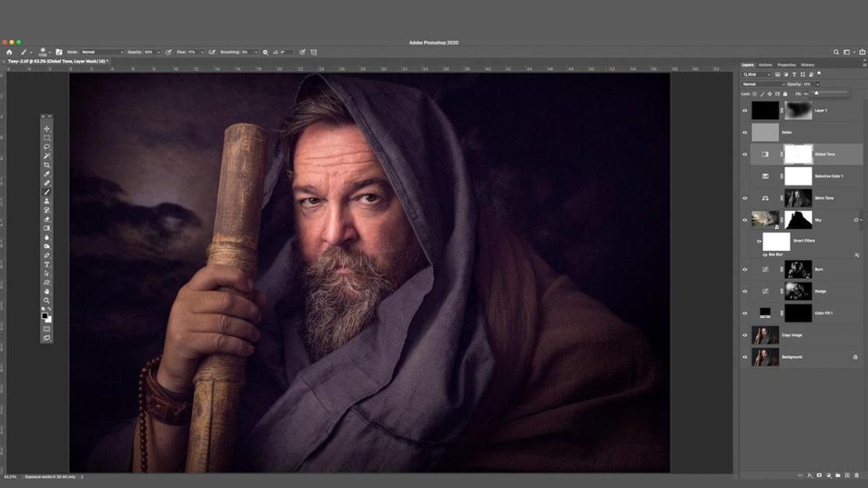Select the Lasso tool
This screenshot has height=488, width=868.
click(x=47, y=147)
